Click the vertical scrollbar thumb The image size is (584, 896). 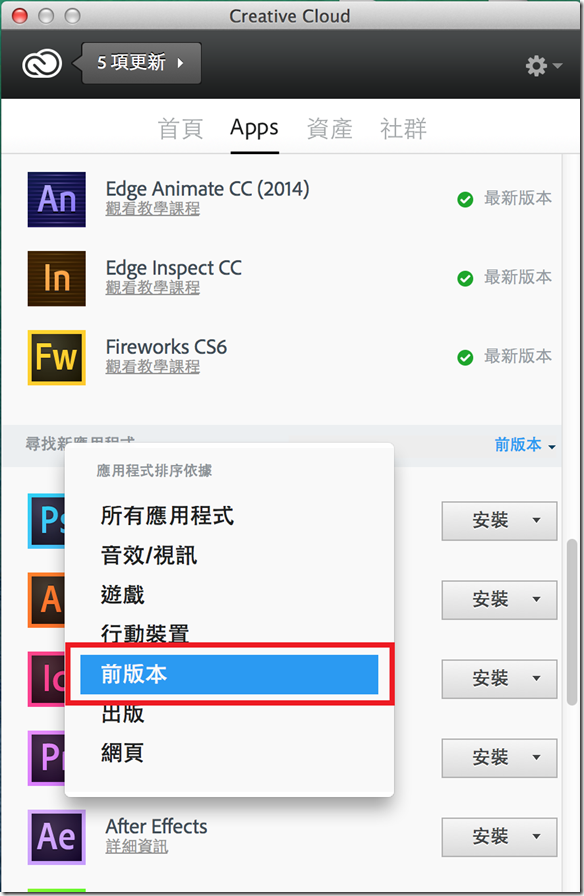[572, 622]
